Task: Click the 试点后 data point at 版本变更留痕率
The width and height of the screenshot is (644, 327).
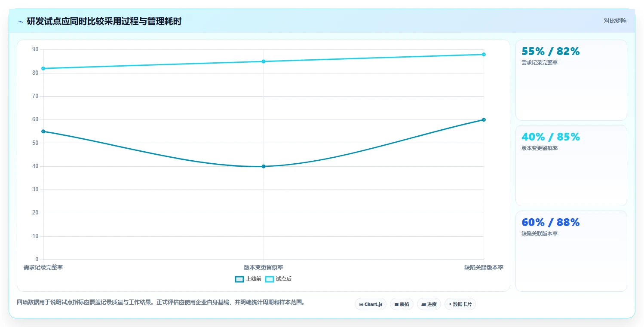Action: [264, 61]
